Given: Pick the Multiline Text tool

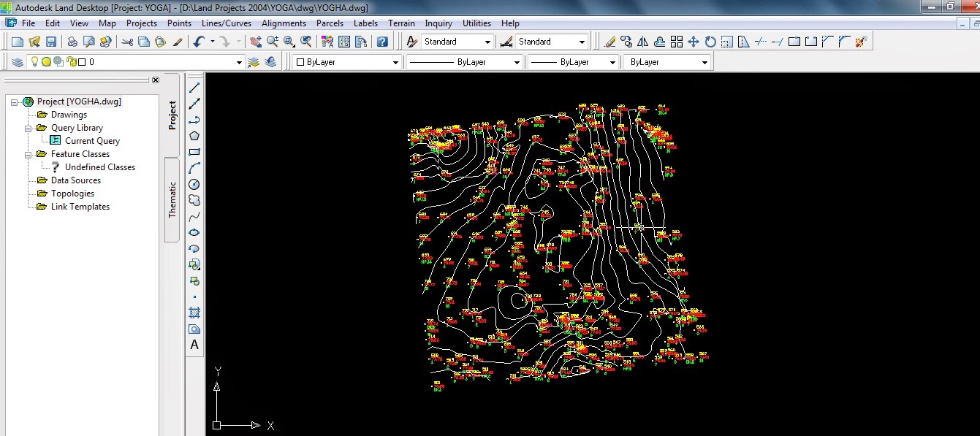Looking at the screenshot, I should click(194, 343).
